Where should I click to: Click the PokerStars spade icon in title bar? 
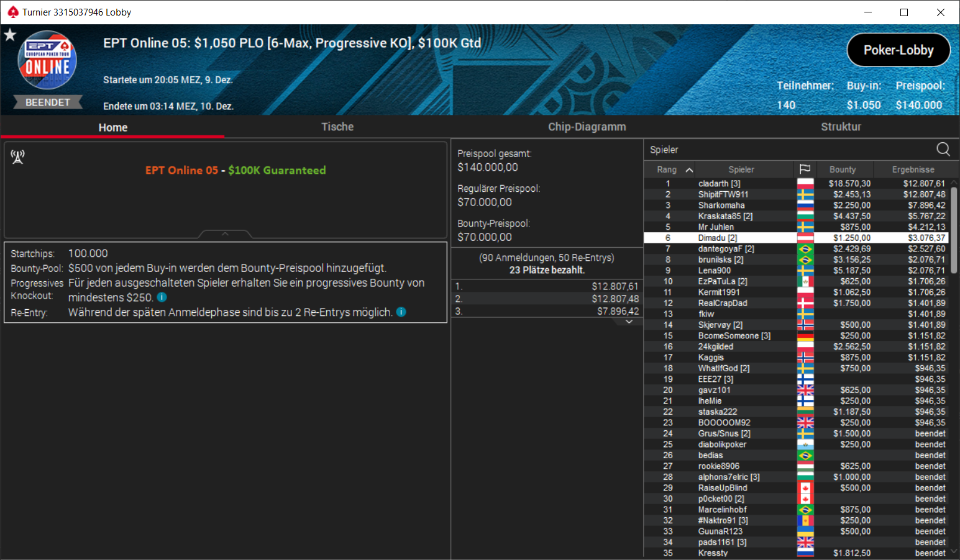pyautogui.click(x=12, y=12)
